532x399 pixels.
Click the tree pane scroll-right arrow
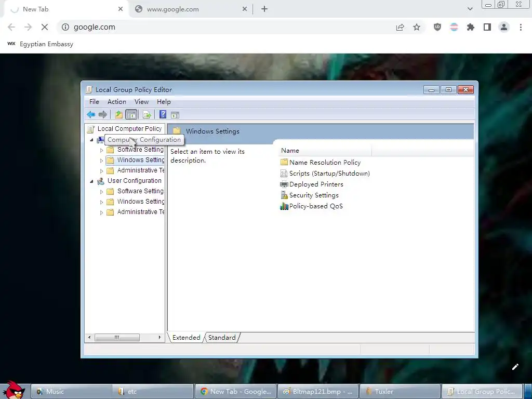(x=159, y=337)
